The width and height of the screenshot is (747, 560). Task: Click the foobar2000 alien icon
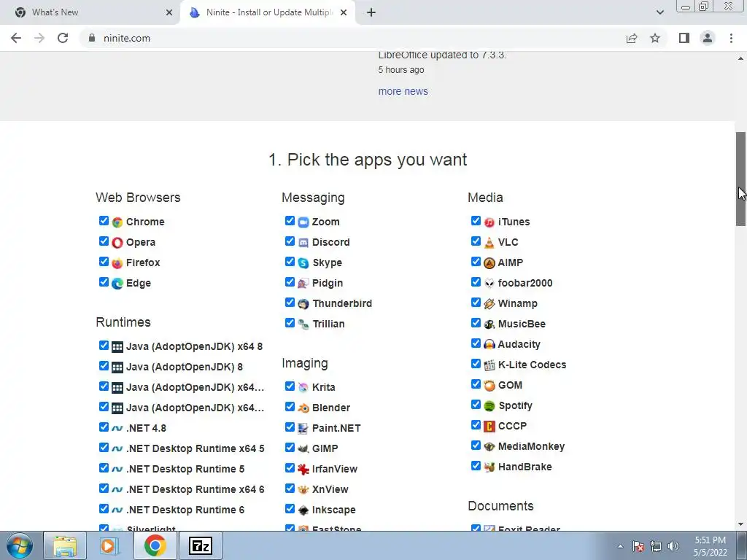[x=489, y=284]
